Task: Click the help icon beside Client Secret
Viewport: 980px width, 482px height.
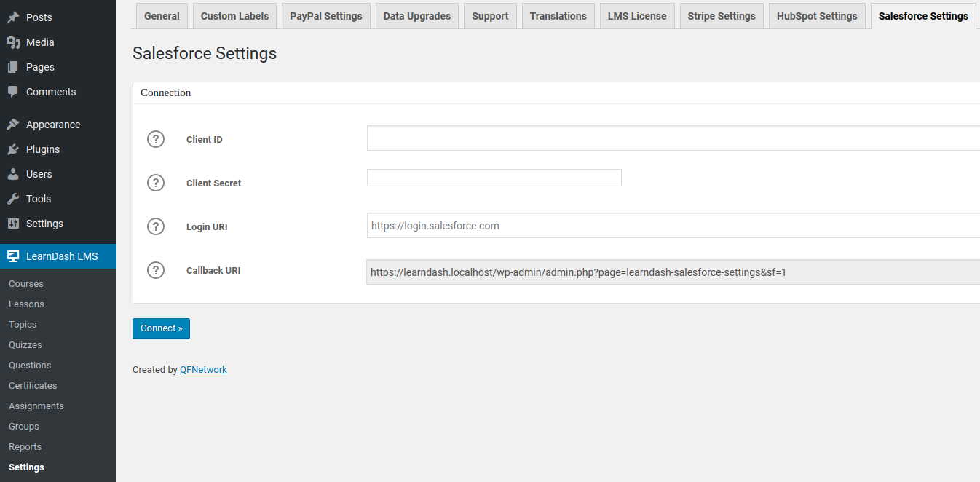Action: click(156, 183)
